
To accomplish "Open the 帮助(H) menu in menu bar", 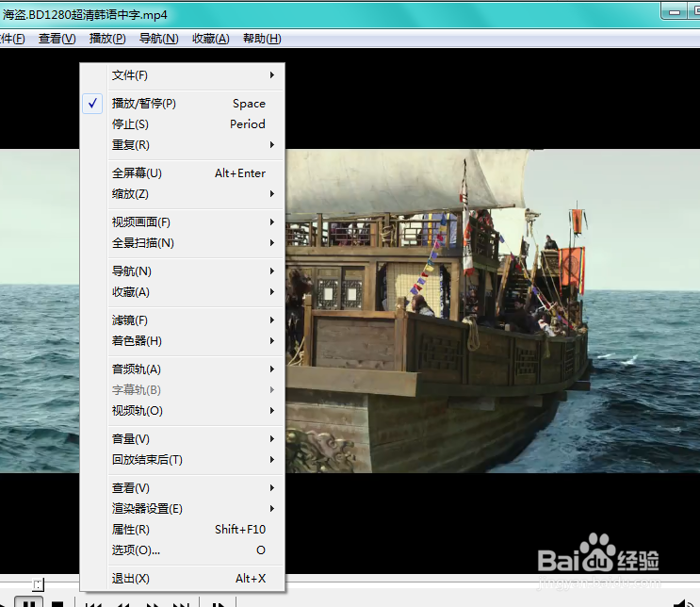I will pos(262,39).
